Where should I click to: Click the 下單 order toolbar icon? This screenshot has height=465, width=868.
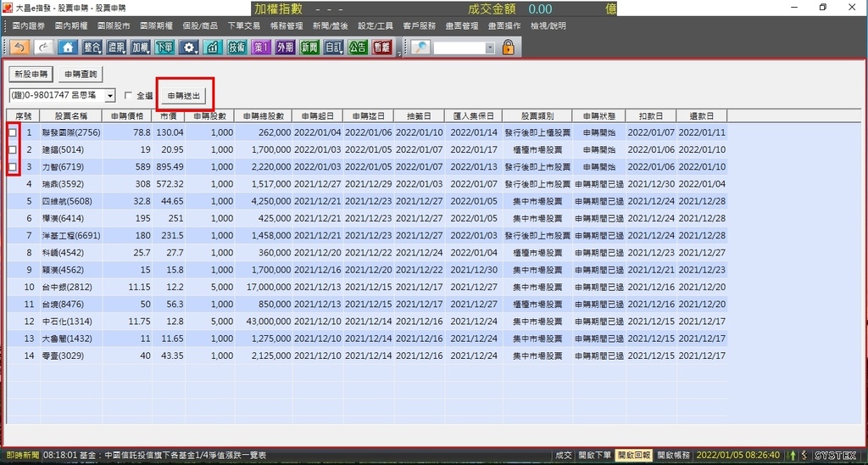point(164,48)
